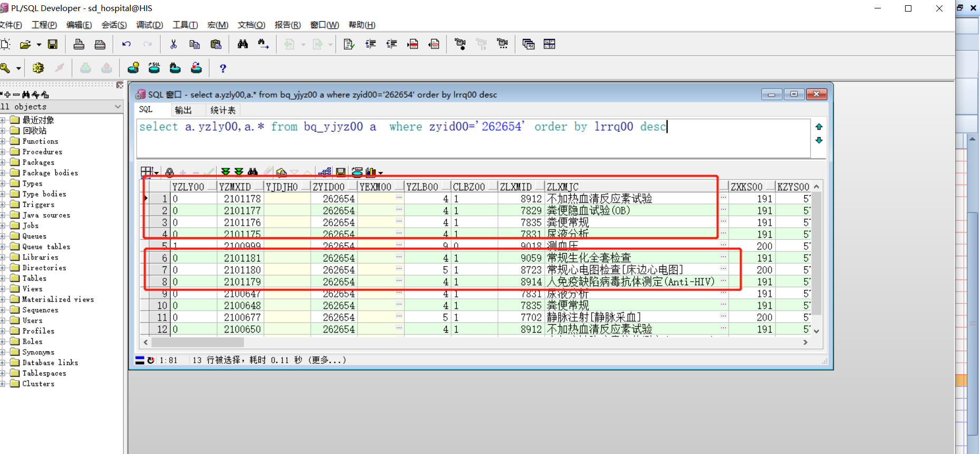The height and width of the screenshot is (454, 980).
Task: Click the Export results floppy icon in grid toolbar
Action: tap(341, 172)
